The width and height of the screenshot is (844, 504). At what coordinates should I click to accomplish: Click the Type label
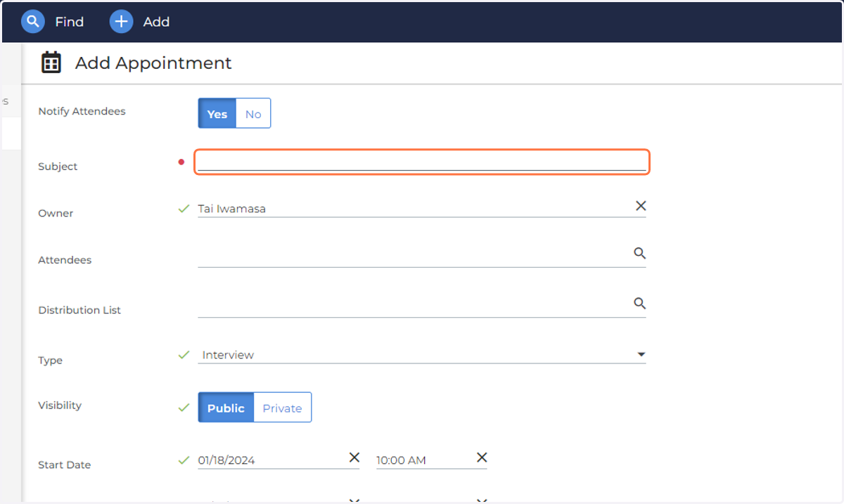pos(50,361)
